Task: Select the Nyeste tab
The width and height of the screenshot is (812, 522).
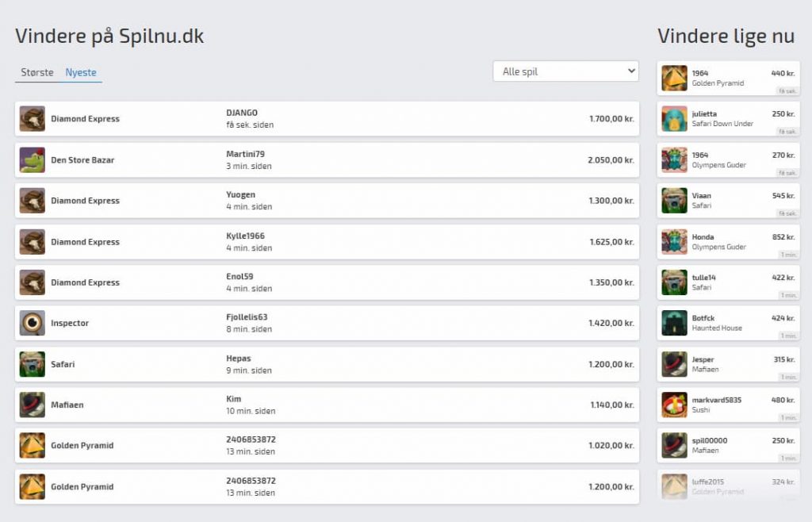Action: 81,72
